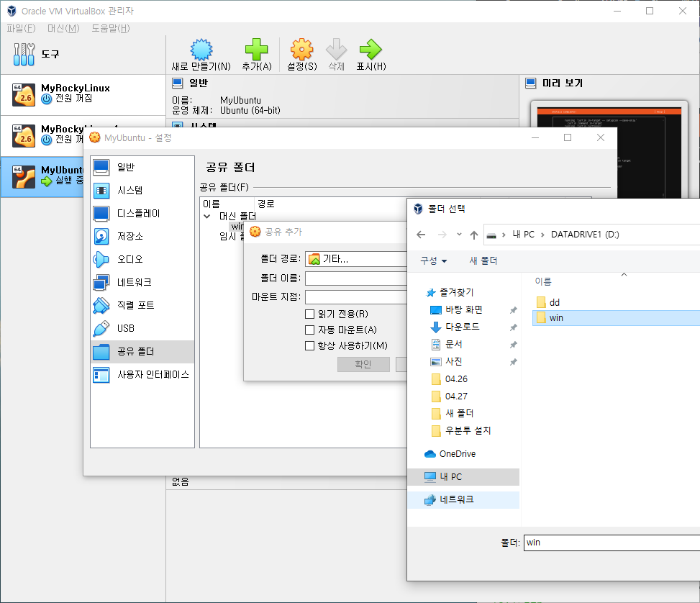This screenshot has height=603, width=700.
Task: Enable 항상 사용하기(M) checkbox
Action: [309, 345]
